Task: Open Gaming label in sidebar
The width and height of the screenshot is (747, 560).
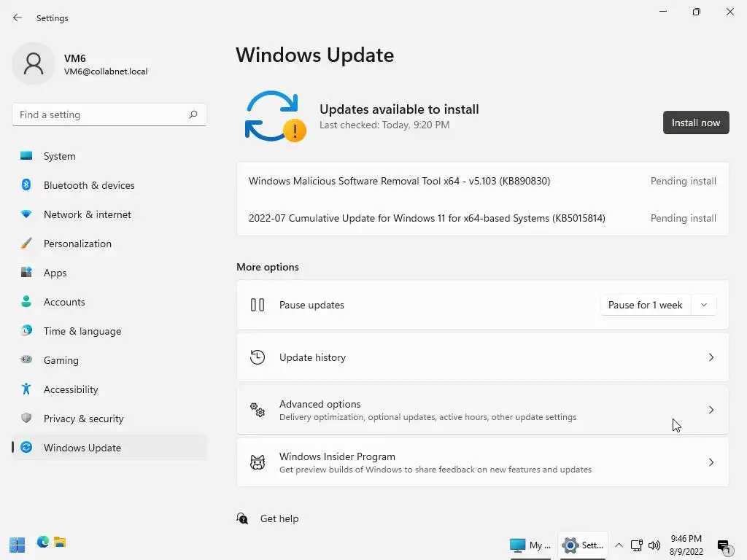Action: click(x=61, y=360)
